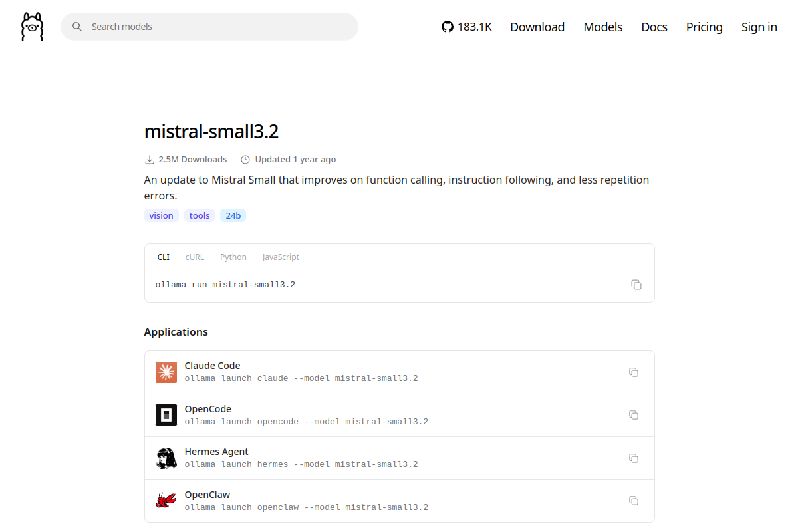Image resolution: width=798 pixels, height=532 pixels.
Task: Open the Docs page
Action: (654, 27)
